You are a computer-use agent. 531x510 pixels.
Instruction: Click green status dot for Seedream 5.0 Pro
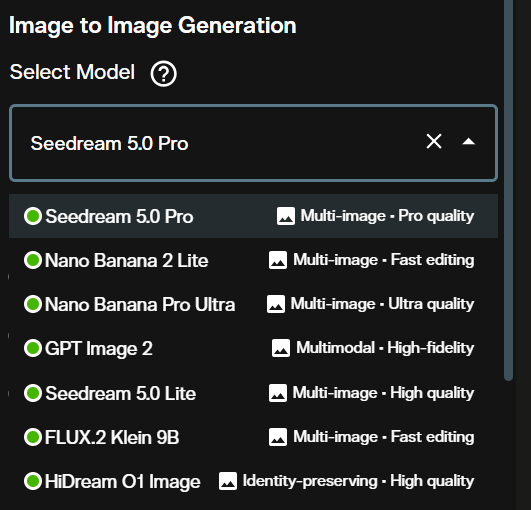(x=33, y=216)
